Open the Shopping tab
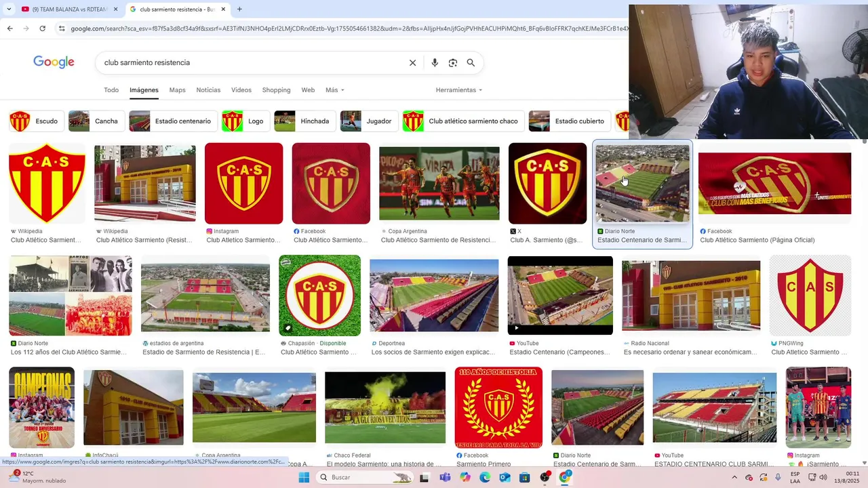The image size is (868, 488). [276, 90]
